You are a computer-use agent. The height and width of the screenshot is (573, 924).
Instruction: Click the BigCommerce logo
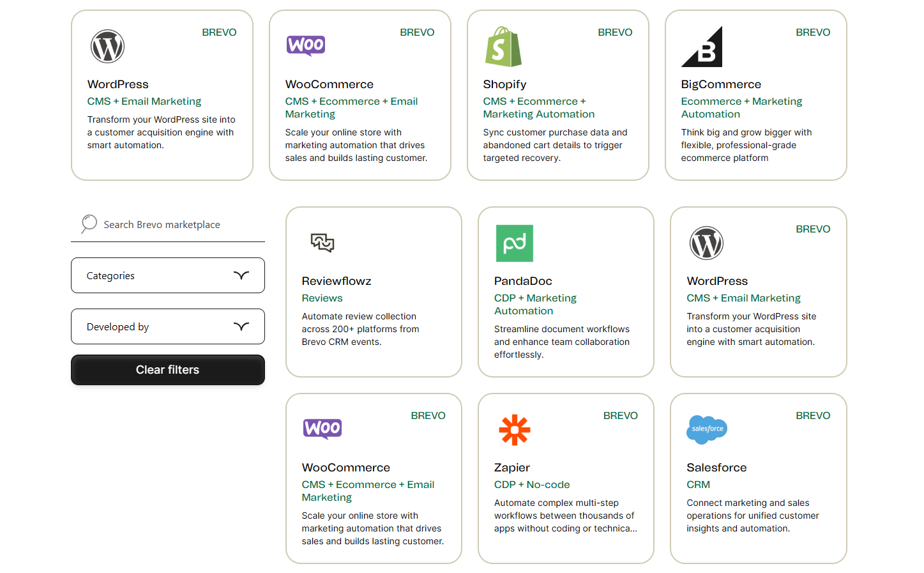coord(702,47)
